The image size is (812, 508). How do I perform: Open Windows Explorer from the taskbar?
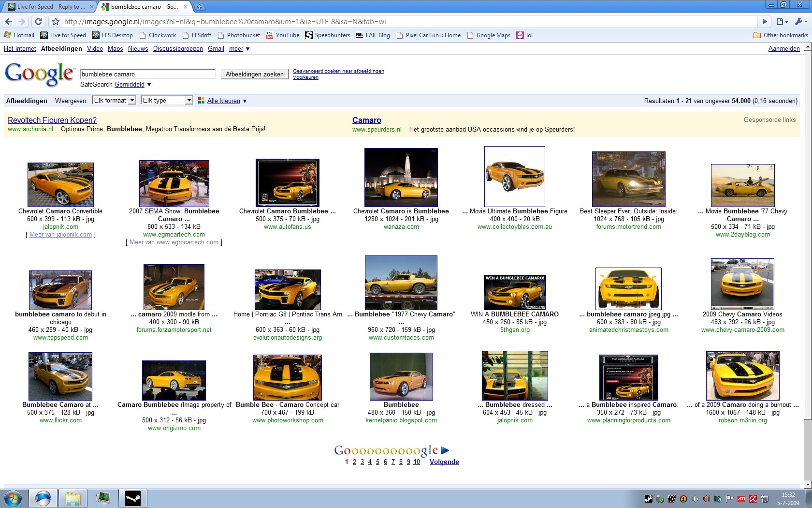pyautogui.click(x=72, y=498)
